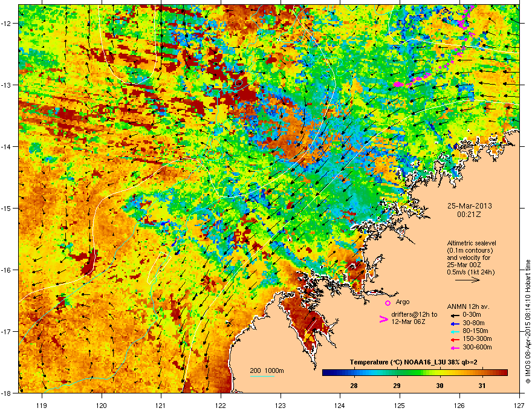Click the latitude axis label '-16'
The width and height of the screenshot is (532, 411).
click(7, 270)
